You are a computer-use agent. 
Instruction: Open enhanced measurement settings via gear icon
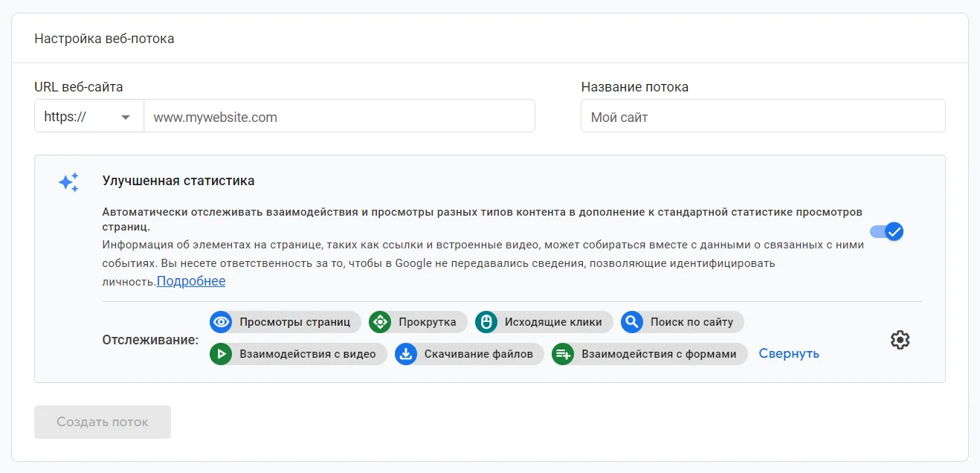click(900, 340)
